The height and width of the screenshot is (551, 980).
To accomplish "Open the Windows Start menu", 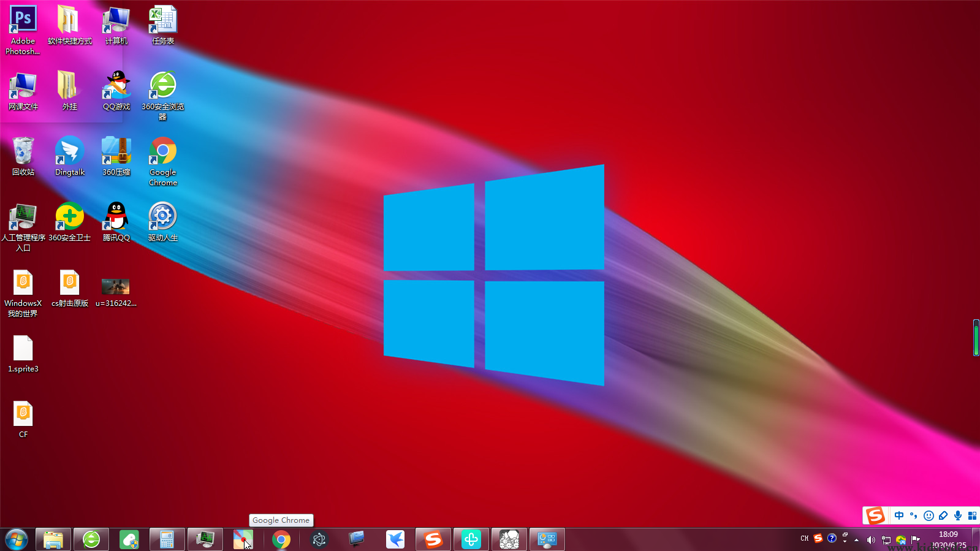I will coord(17,539).
